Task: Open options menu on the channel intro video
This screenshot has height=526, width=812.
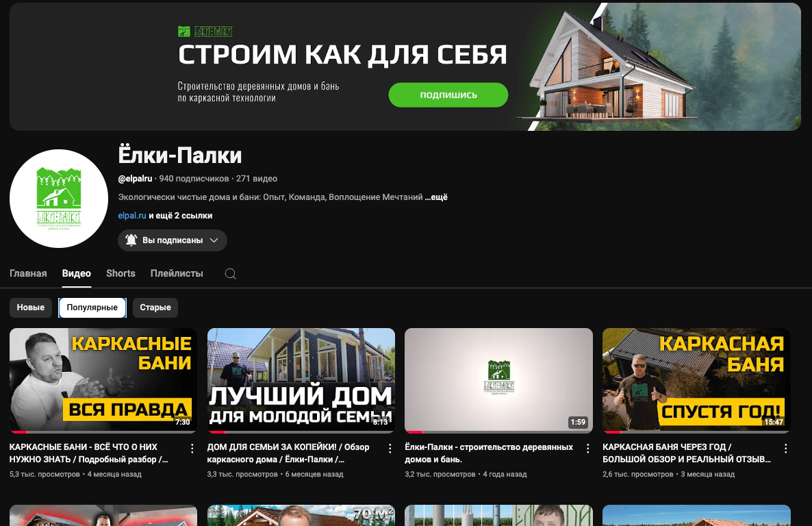Action: [587, 448]
